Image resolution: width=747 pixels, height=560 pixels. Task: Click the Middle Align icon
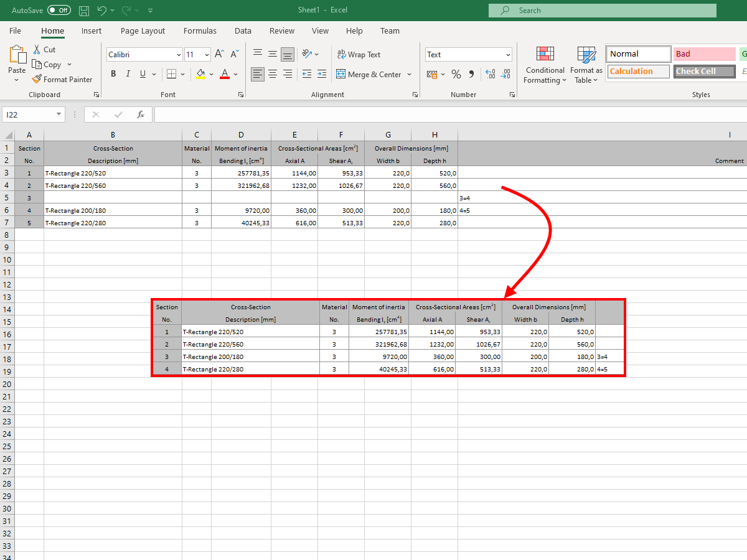(x=273, y=55)
